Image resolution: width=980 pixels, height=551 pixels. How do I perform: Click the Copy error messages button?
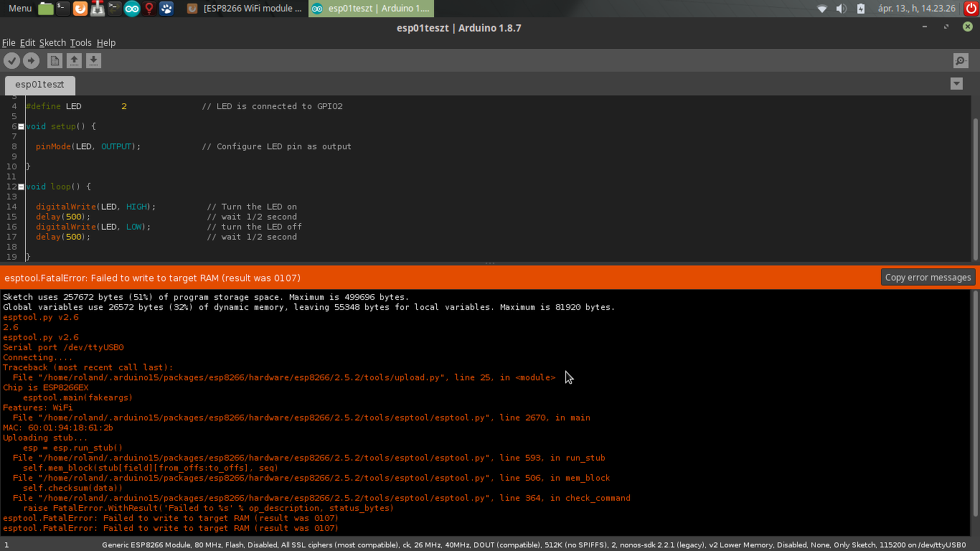tap(928, 278)
